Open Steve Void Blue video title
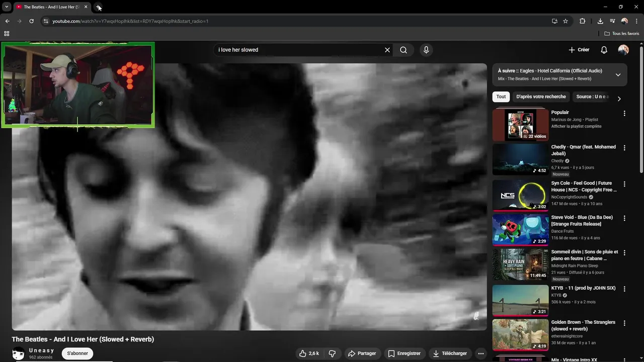Viewport: 644px width, 362px height. [x=582, y=221]
